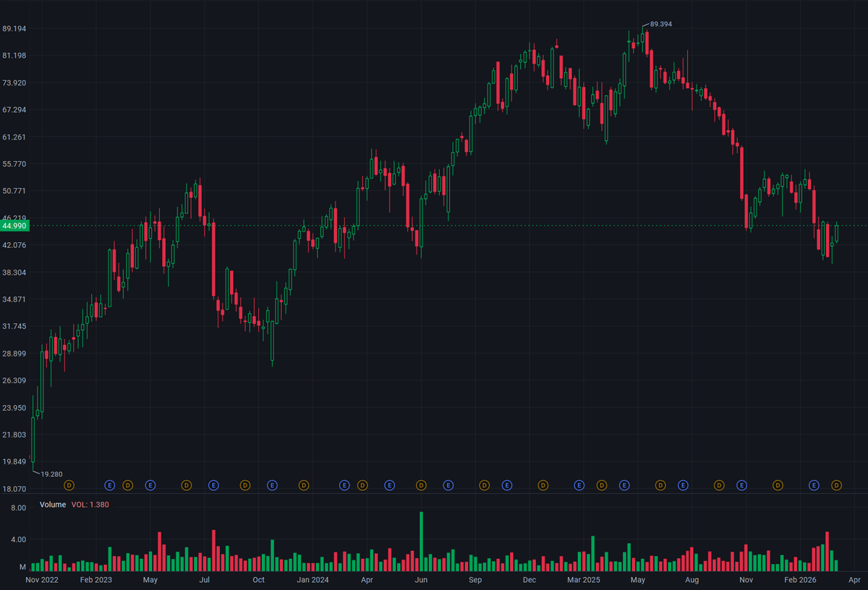Click the green 44.990 current price tag
The height and width of the screenshot is (590, 868).
(14, 226)
